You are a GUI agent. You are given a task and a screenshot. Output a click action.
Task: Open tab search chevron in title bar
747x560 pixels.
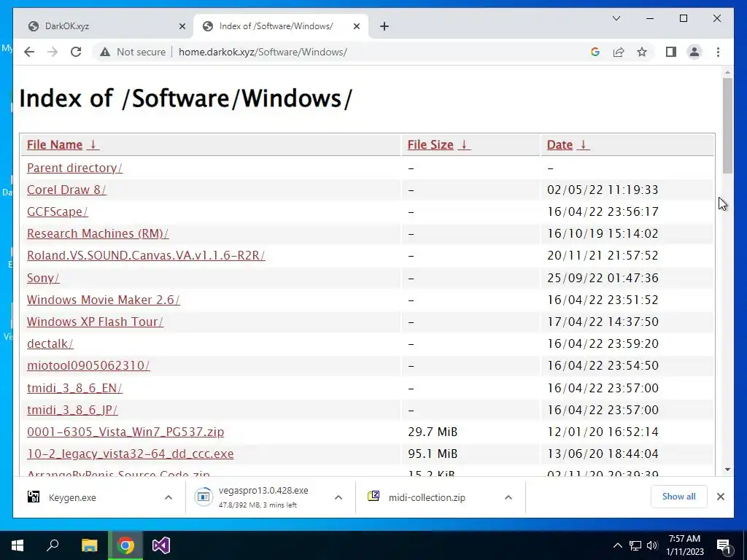pyautogui.click(x=616, y=18)
